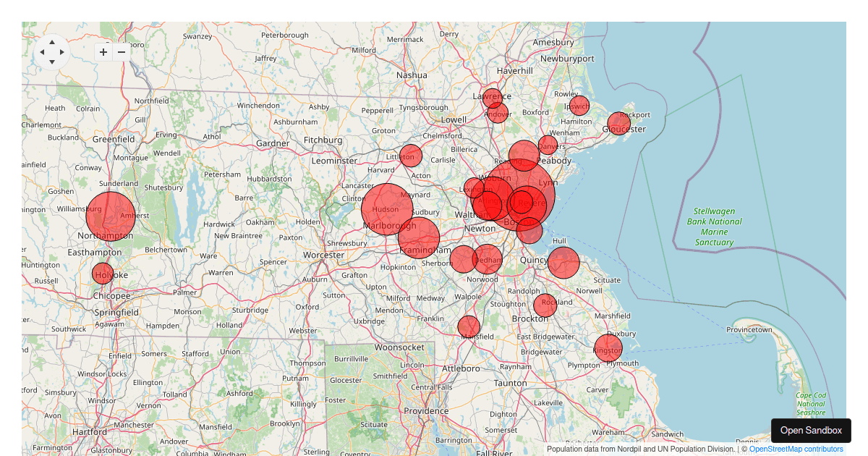Click the Open Sandbox button
The image size is (868, 456).
coord(811,430)
